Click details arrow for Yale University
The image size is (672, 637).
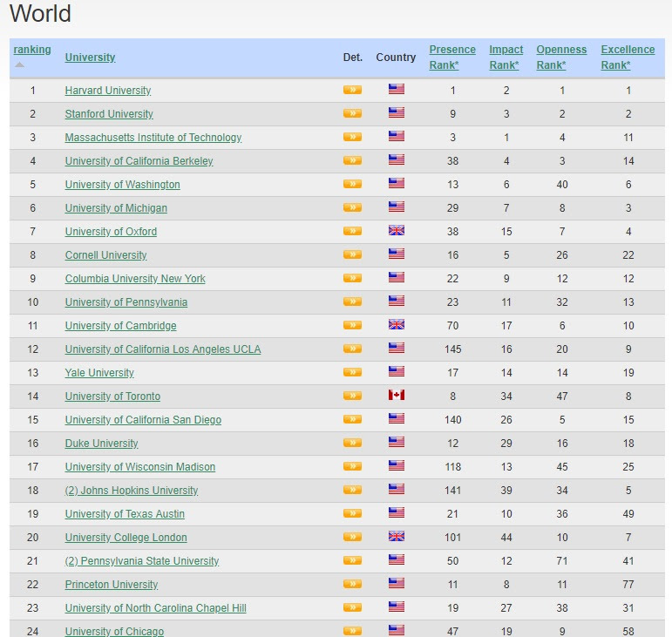coord(352,372)
